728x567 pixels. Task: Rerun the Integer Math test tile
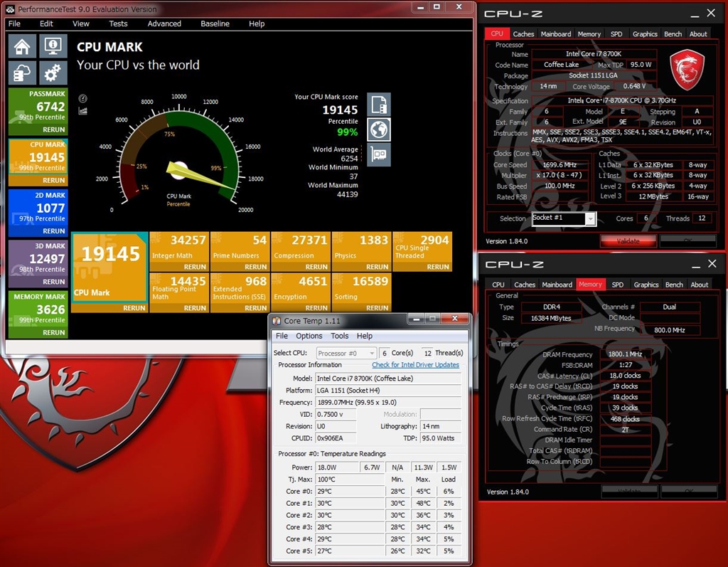point(195,267)
